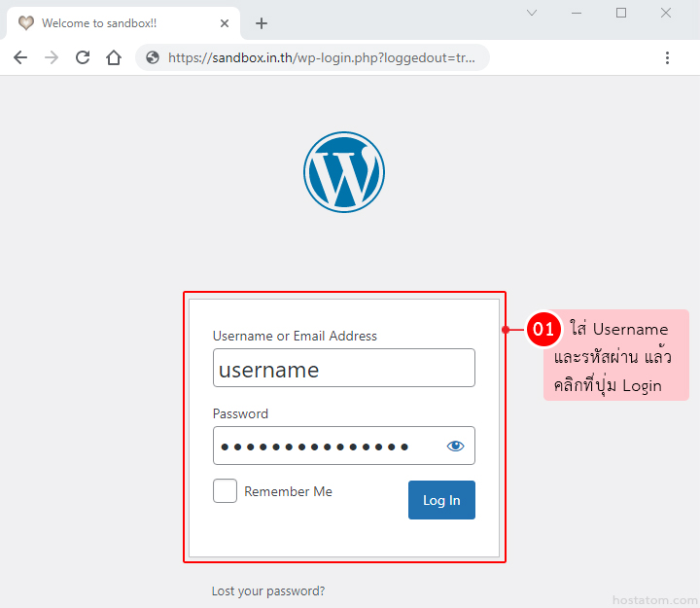
Task: Open the browser three-dot menu
Action: pos(667,57)
